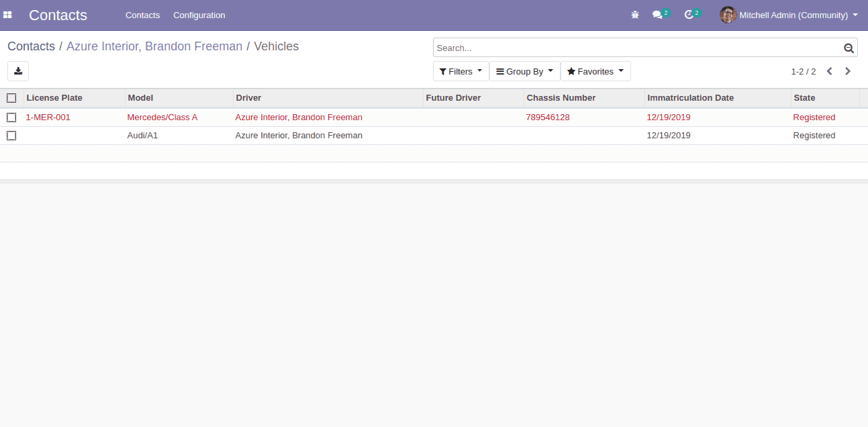
Task: Open the Filters dropdown
Action: tap(461, 71)
